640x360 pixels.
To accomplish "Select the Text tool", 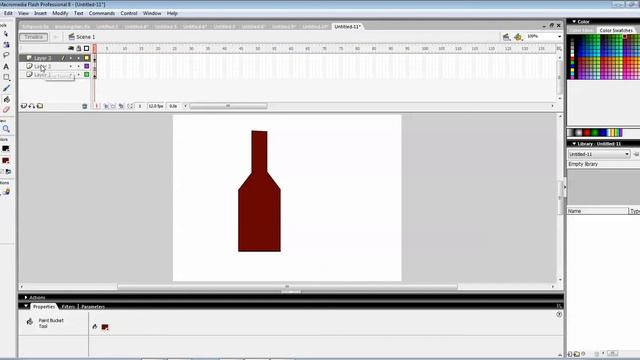I will (6, 66).
